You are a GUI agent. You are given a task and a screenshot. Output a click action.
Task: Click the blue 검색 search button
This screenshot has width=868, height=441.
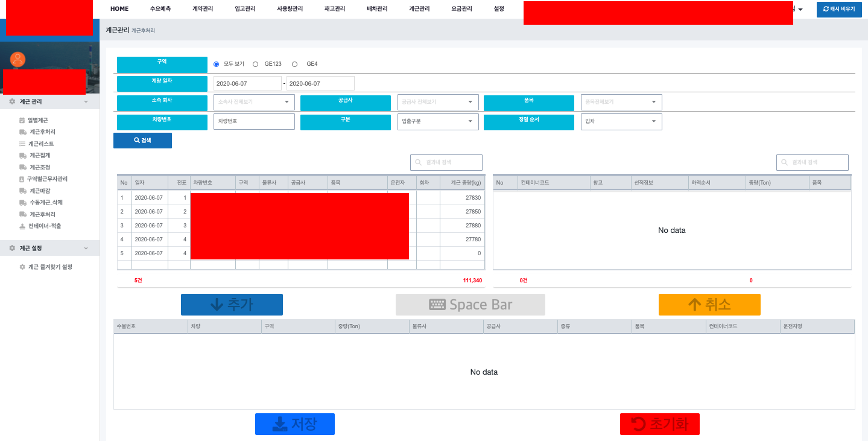click(142, 141)
